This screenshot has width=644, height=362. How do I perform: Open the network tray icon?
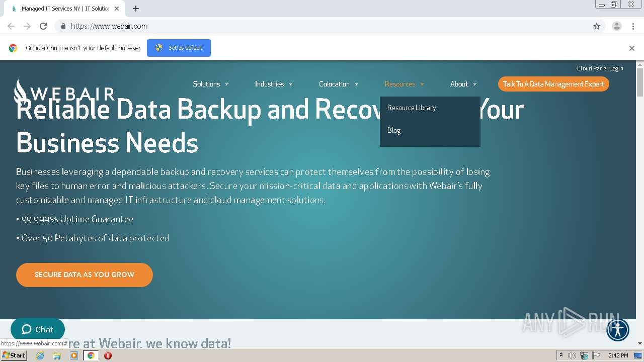[x=584, y=355]
